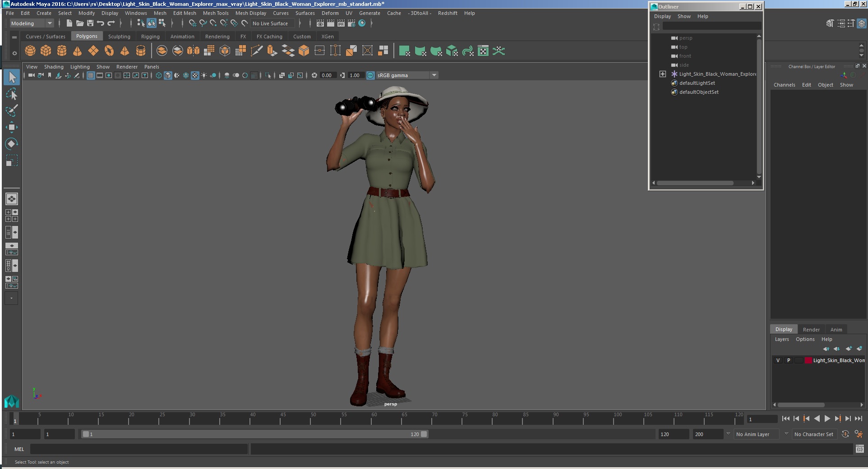Open the Modeling menu set dropdown

tap(32, 23)
